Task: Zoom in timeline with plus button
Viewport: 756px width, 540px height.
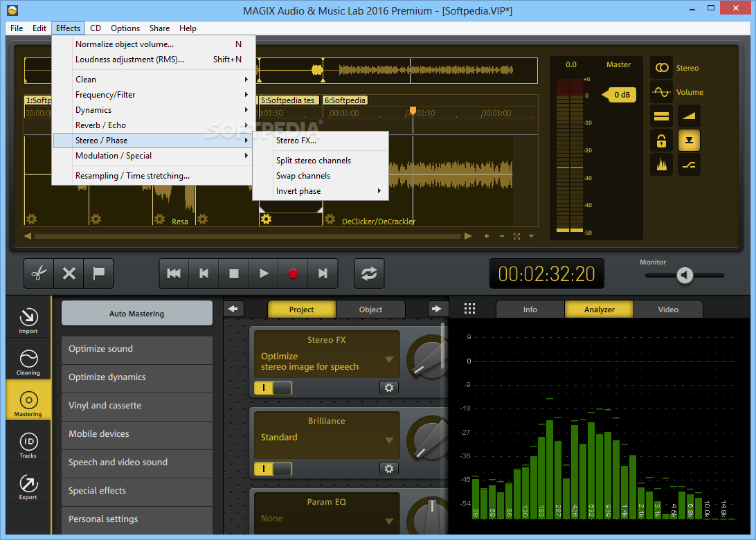Action: 487,236
